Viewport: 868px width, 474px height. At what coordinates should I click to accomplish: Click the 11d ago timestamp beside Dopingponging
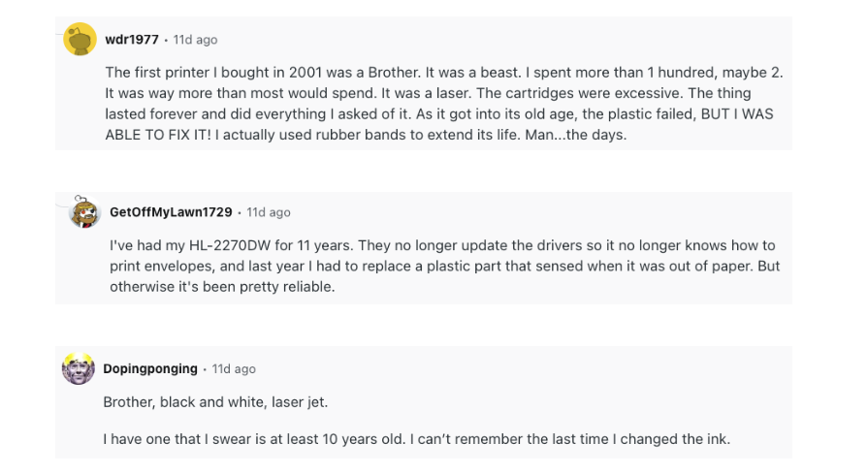[234, 369]
